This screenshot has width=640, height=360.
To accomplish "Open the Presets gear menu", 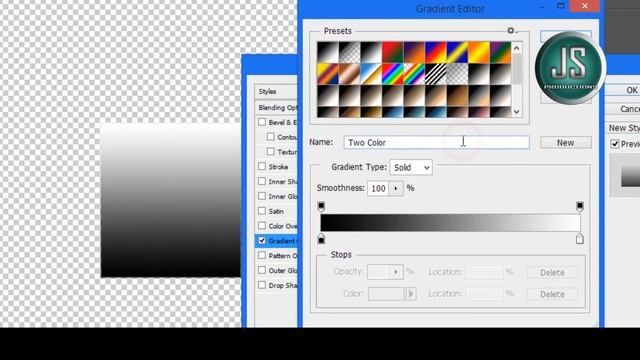I will click(511, 31).
